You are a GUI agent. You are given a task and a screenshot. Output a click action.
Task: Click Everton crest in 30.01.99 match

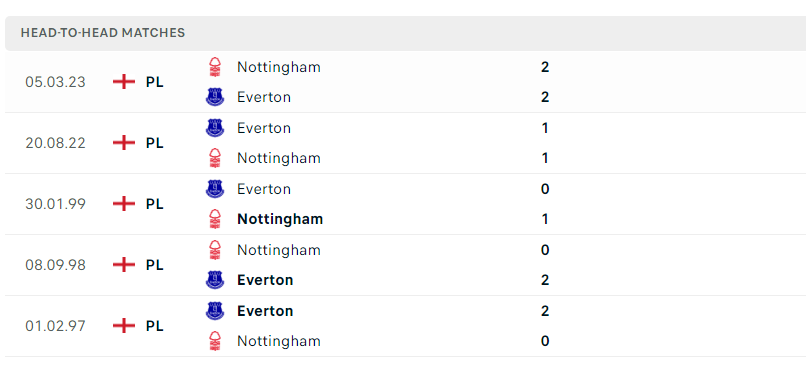click(x=215, y=189)
